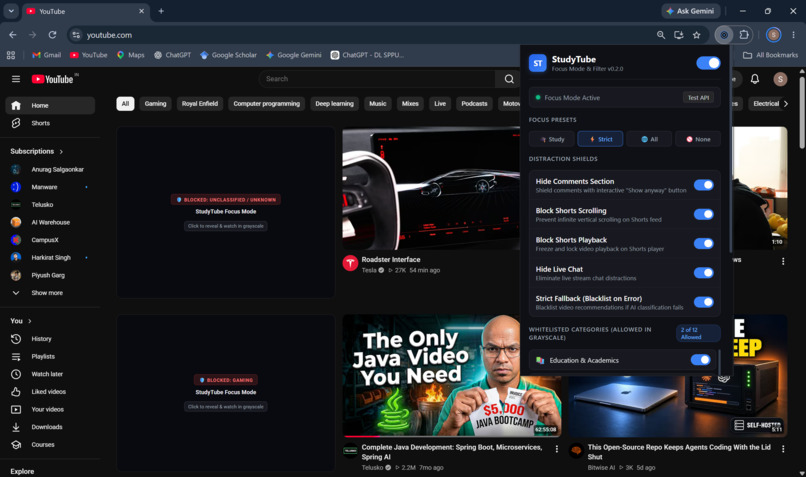Select the Gaming category chip
This screenshot has width=806, height=477.
pyautogui.click(x=155, y=104)
